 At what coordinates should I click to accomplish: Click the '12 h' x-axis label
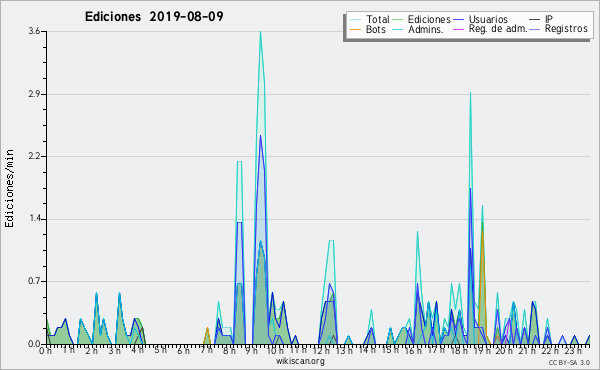click(x=321, y=350)
